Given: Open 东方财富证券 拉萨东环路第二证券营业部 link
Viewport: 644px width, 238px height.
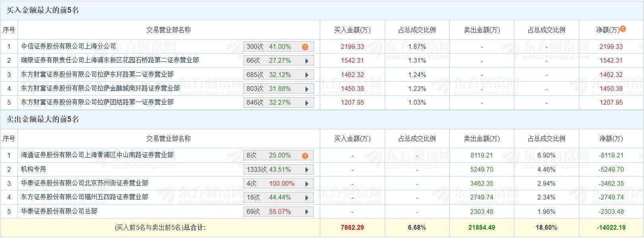Looking at the screenshot, I should 97,75.
